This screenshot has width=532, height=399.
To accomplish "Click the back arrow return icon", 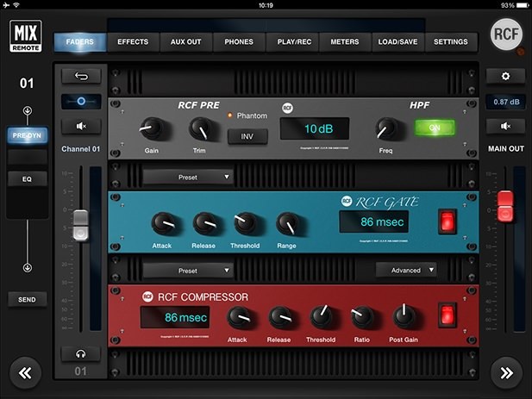I will tap(81, 76).
